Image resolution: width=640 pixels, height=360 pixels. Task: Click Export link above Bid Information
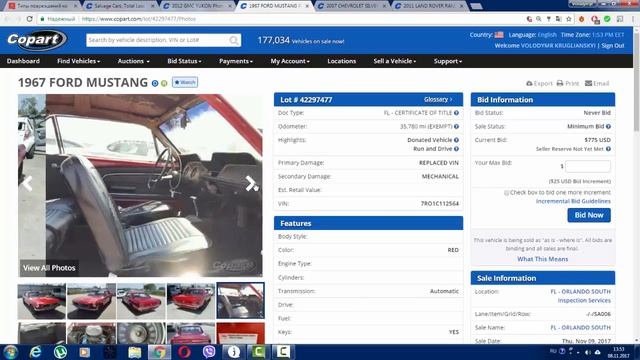click(x=539, y=83)
